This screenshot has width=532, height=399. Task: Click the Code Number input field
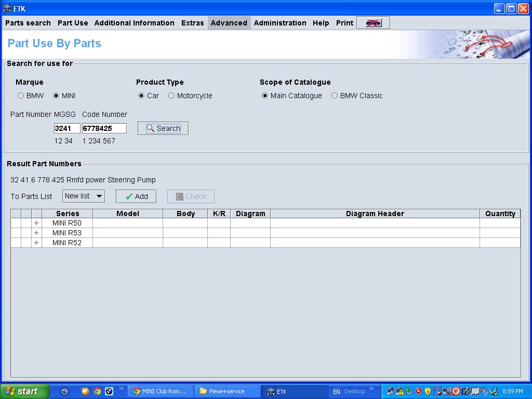click(104, 128)
